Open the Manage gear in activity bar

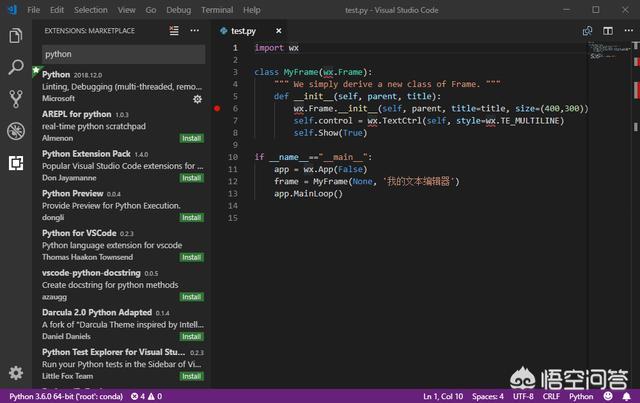[x=16, y=373]
